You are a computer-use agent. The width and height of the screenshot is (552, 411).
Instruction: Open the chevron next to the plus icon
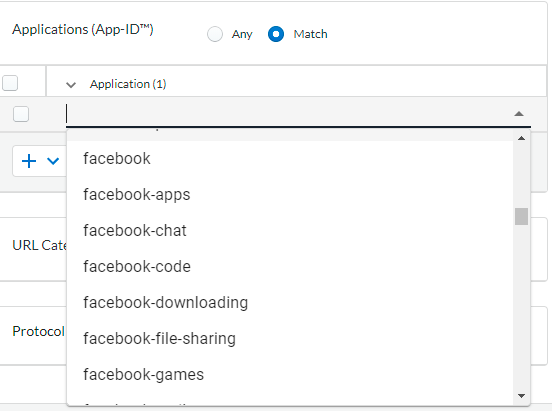pyautogui.click(x=53, y=161)
